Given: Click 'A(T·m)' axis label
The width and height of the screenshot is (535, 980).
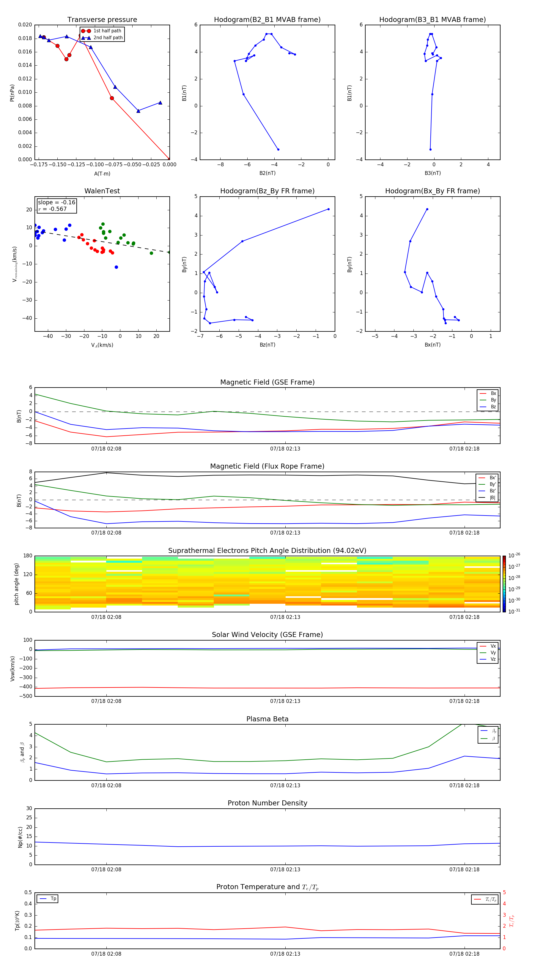Looking at the screenshot, I should click(102, 174).
